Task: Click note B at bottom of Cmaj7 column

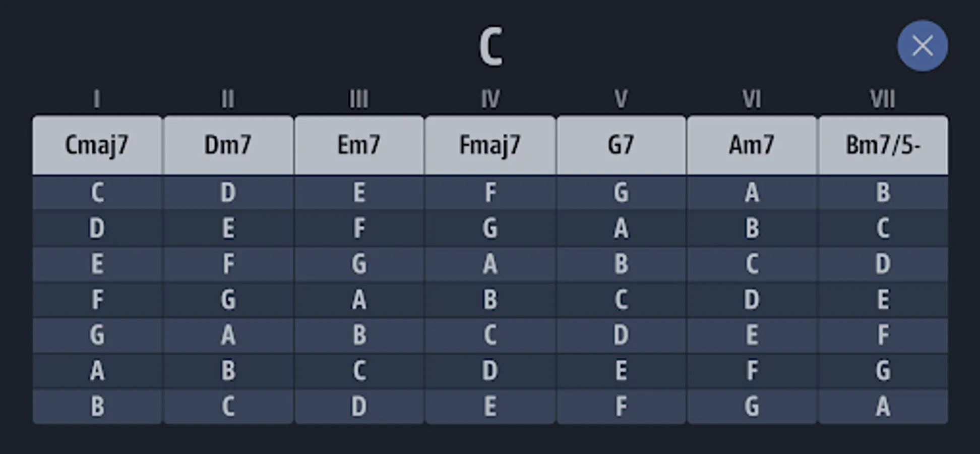Action: click(97, 407)
